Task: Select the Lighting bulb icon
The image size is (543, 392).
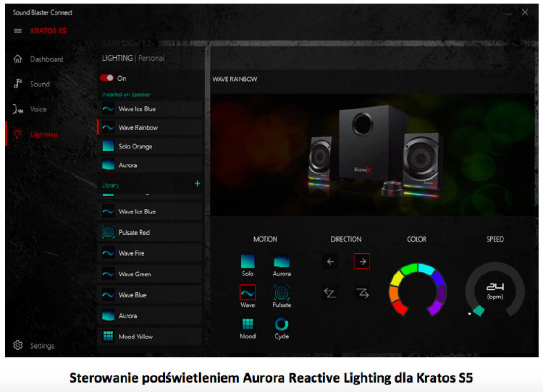Action: (17, 134)
